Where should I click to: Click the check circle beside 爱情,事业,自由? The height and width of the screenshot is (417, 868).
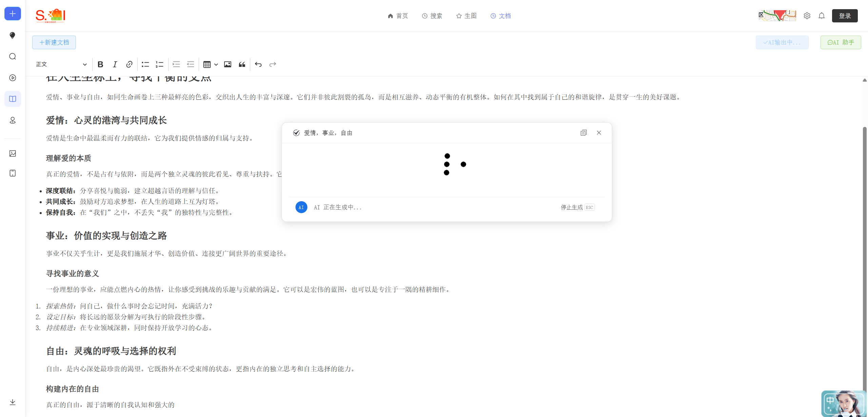click(296, 133)
